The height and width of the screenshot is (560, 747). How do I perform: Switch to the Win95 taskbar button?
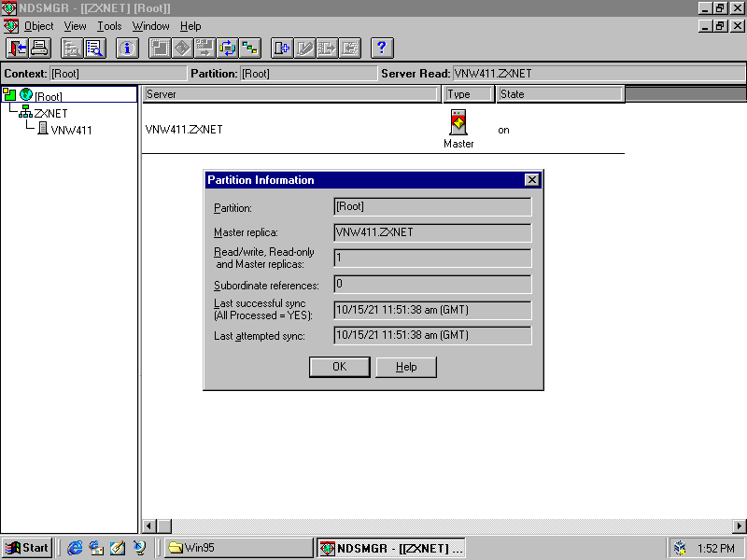pyautogui.click(x=238, y=548)
